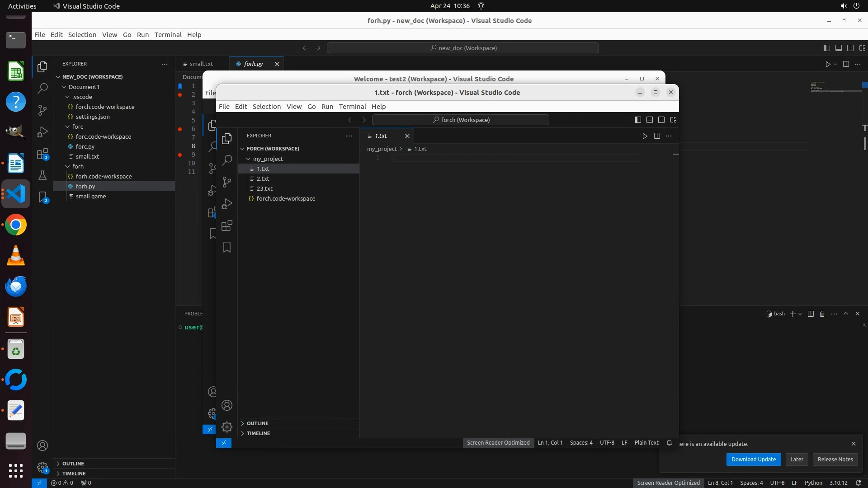The height and width of the screenshot is (488, 868).
Task: Toggle secondary sidebar in forch window title bar
Action: [661, 120]
